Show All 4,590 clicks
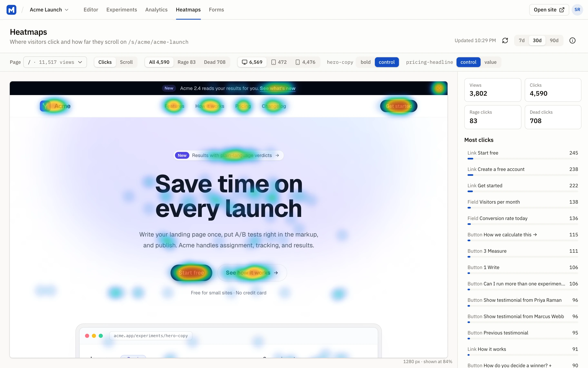The width and height of the screenshot is (588, 368). click(159, 62)
